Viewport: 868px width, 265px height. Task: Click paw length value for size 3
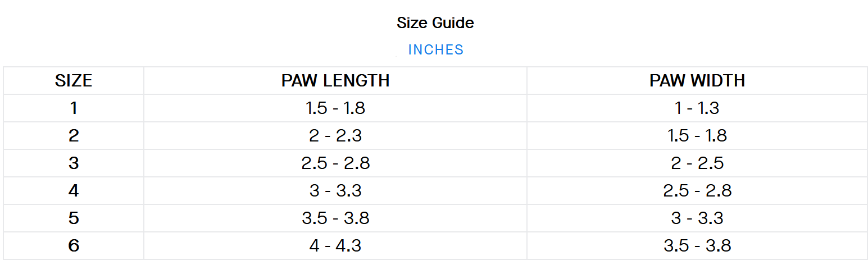(335, 163)
